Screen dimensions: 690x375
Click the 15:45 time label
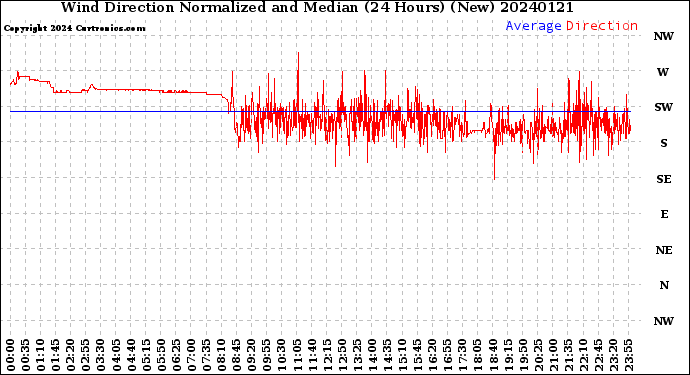click(418, 355)
